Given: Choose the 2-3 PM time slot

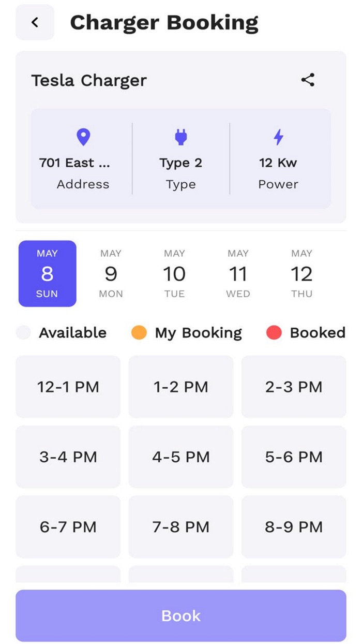Looking at the screenshot, I should [x=294, y=387].
